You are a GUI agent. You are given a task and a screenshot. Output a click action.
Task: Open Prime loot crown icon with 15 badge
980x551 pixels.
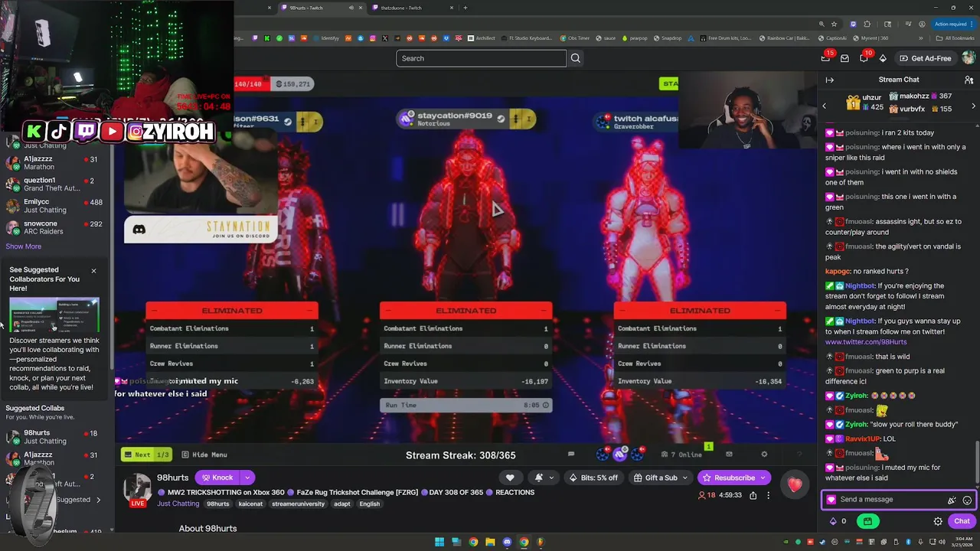tap(825, 58)
